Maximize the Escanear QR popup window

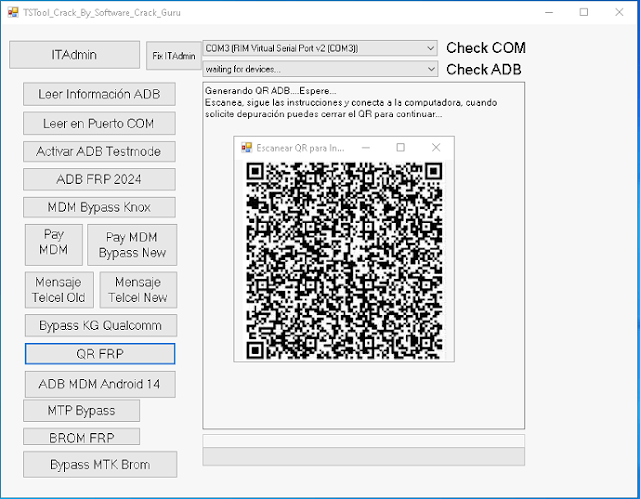401,147
